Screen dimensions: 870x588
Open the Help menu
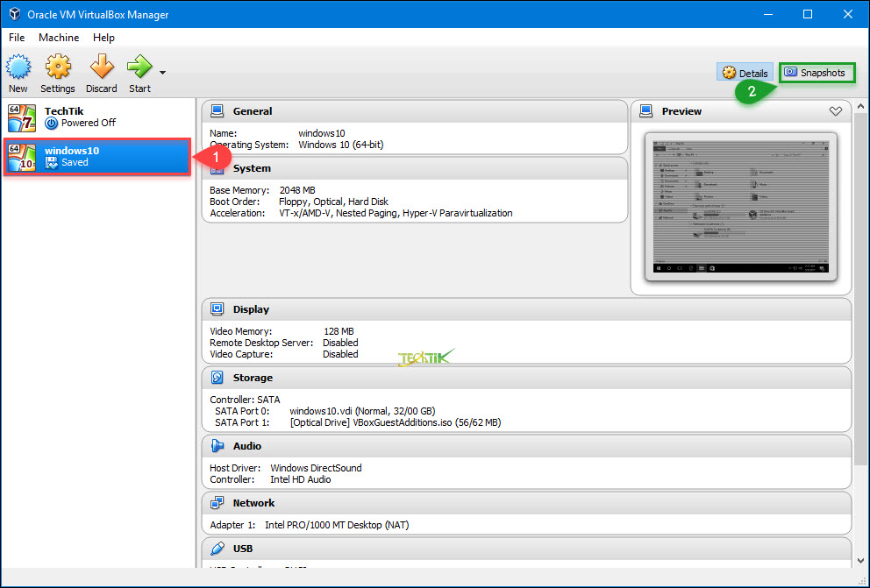coord(103,38)
